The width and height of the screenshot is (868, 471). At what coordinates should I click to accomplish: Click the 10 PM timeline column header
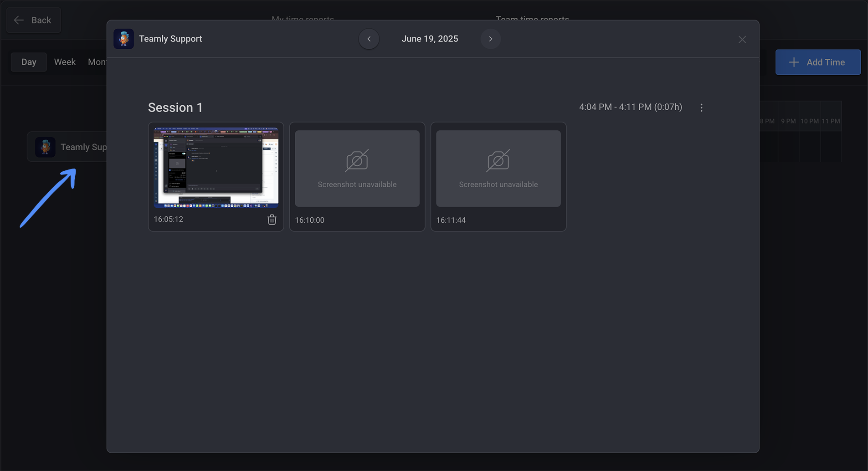pos(810,121)
